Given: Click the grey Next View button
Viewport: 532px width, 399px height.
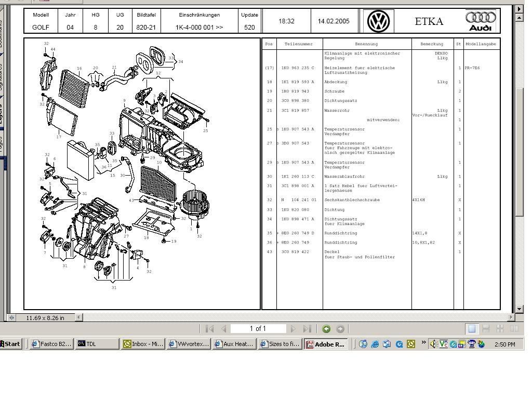Looking at the screenshot, I should [340, 329].
